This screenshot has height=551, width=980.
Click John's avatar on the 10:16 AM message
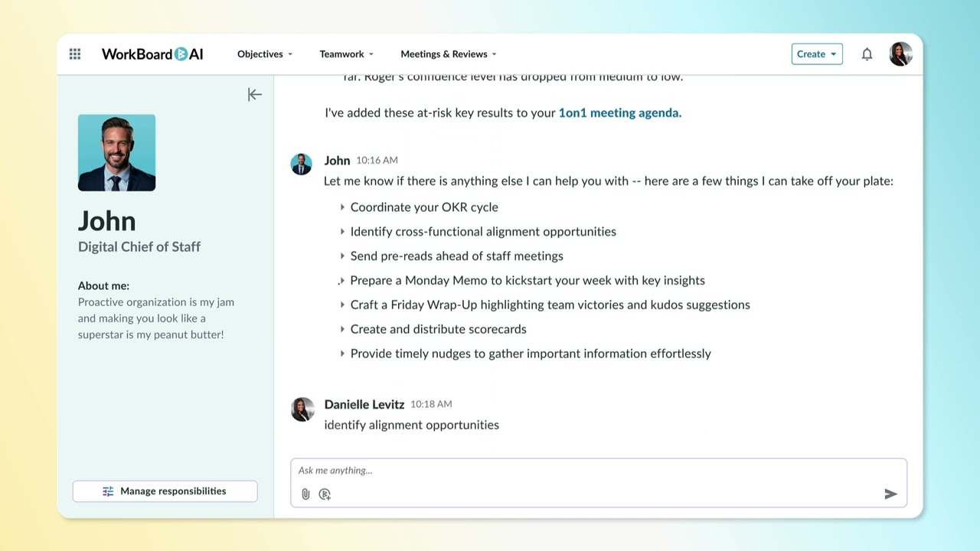[302, 164]
